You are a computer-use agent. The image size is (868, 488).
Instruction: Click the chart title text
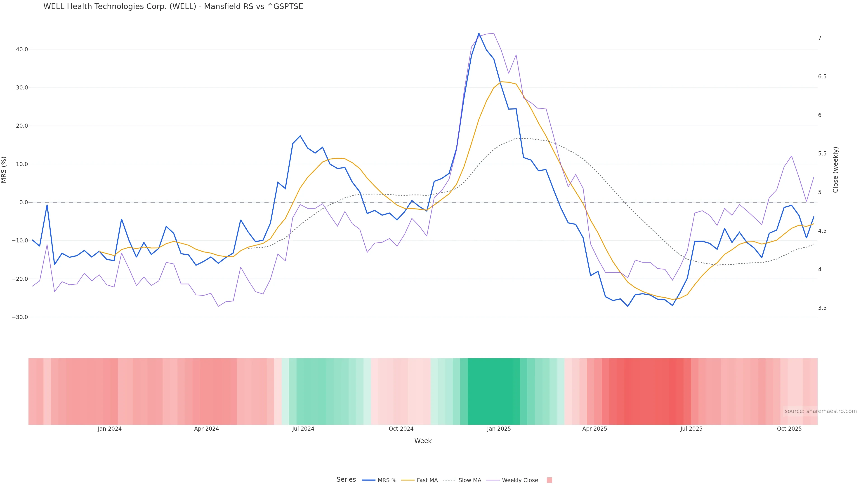(x=173, y=6)
